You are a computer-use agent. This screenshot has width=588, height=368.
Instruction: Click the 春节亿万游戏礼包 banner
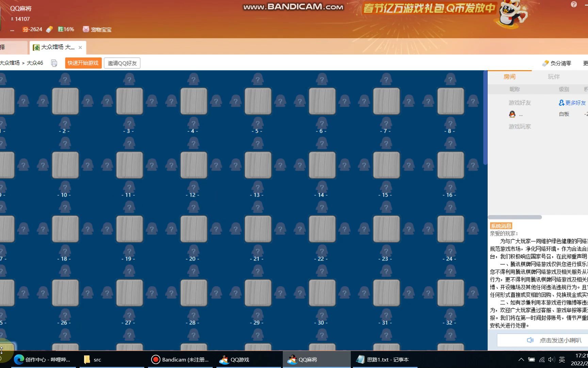(x=429, y=8)
